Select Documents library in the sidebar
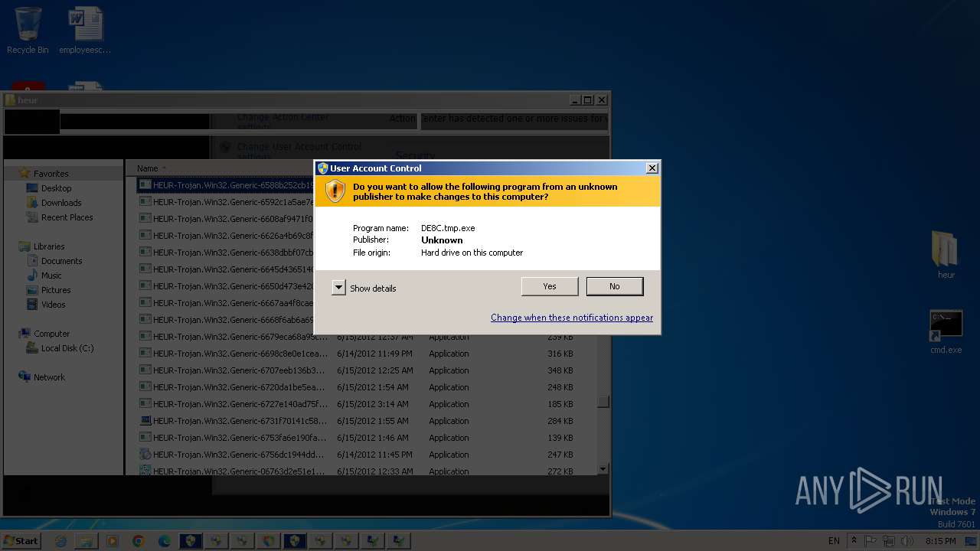980x551 pixels. (x=61, y=261)
